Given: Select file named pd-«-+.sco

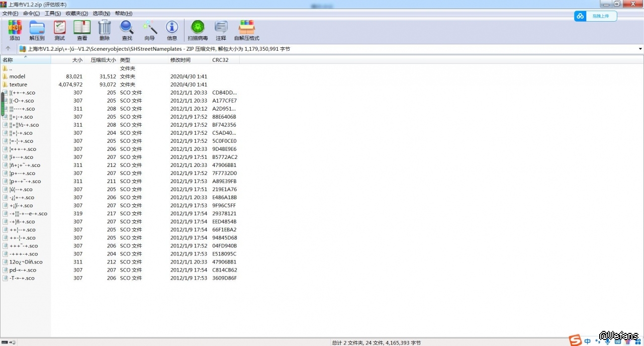Looking at the screenshot, I should click(x=23, y=270).
